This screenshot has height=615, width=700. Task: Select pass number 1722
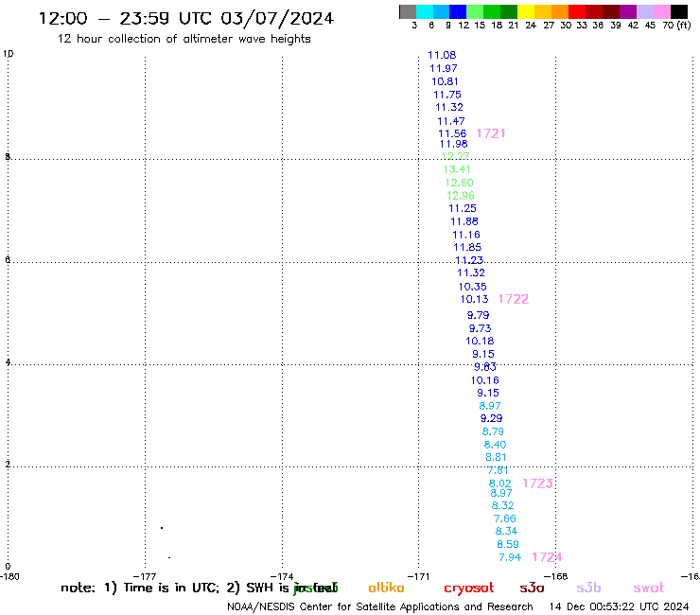tap(514, 299)
